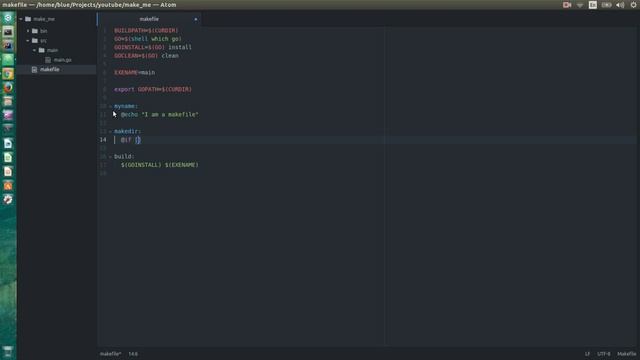Fold the myname target at line 10
The width and height of the screenshot is (640, 360).
pos(110,106)
